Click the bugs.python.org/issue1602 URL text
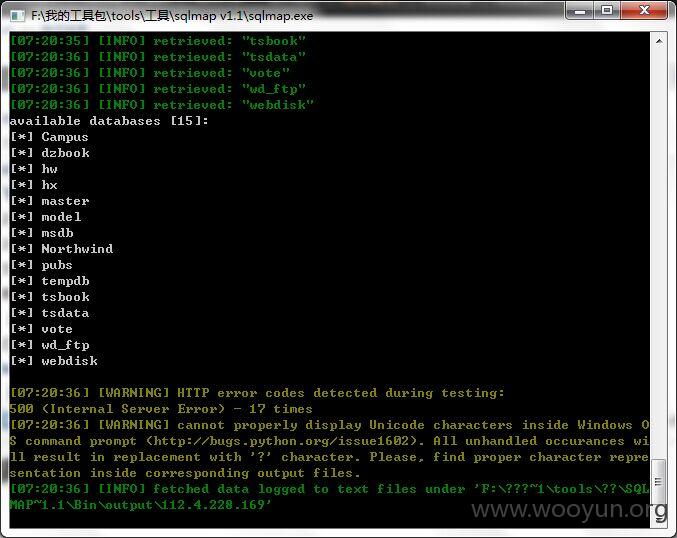Screen dimensions: 677x538 (x=282, y=441)
